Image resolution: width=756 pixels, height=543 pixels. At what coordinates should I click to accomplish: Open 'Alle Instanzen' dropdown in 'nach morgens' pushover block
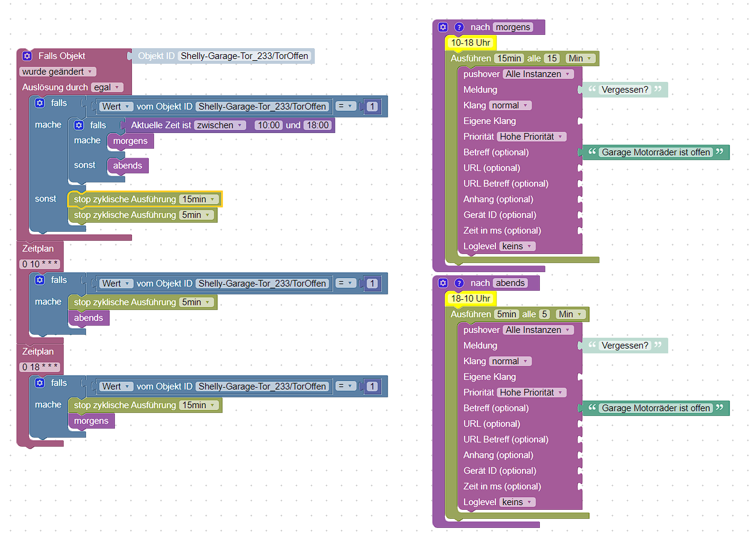click(539, 74)
